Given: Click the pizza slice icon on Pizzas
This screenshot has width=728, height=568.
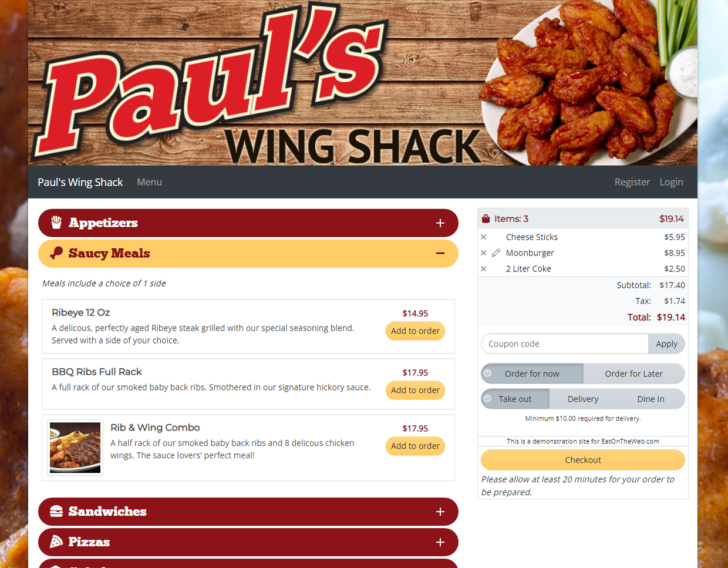Looking at the screenshot, I should click(x=56, y=542).
